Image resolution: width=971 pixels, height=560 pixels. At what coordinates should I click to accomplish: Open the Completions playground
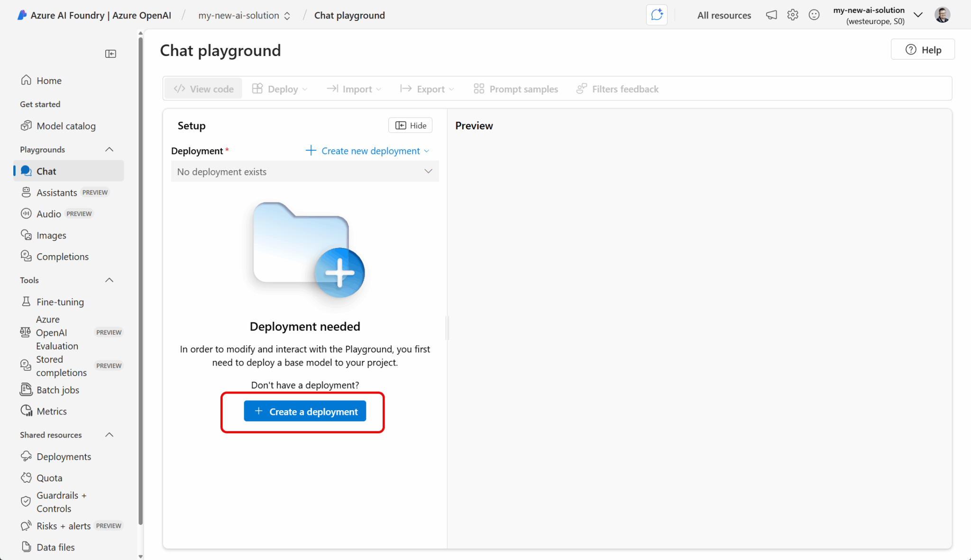[62, 256]
